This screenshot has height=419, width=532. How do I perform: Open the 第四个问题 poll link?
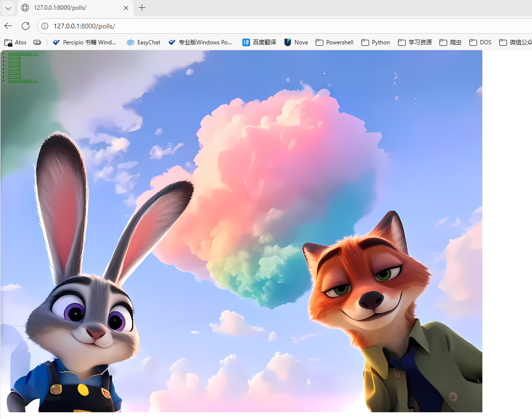click(14, 65)
